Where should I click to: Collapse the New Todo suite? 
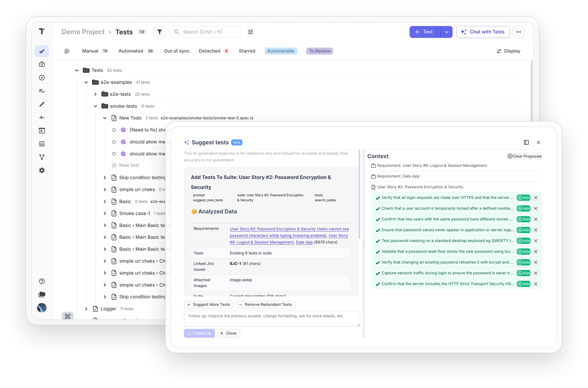[105, 118]
